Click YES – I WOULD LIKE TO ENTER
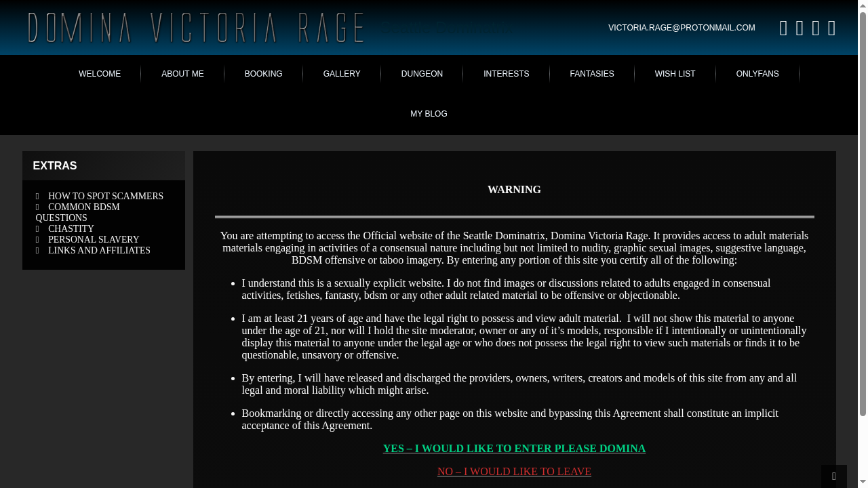This screenshot has height=488, width=868. pyautogui.click(x=514, y=448)
